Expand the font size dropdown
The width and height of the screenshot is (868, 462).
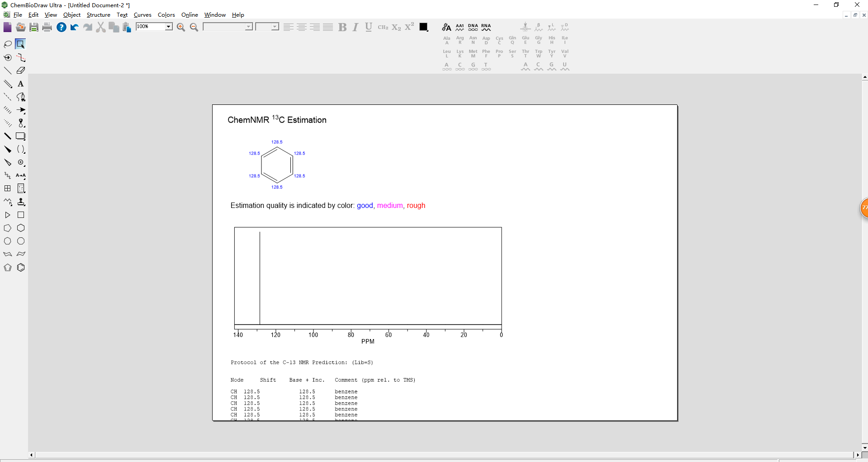(x=275, y=27)
